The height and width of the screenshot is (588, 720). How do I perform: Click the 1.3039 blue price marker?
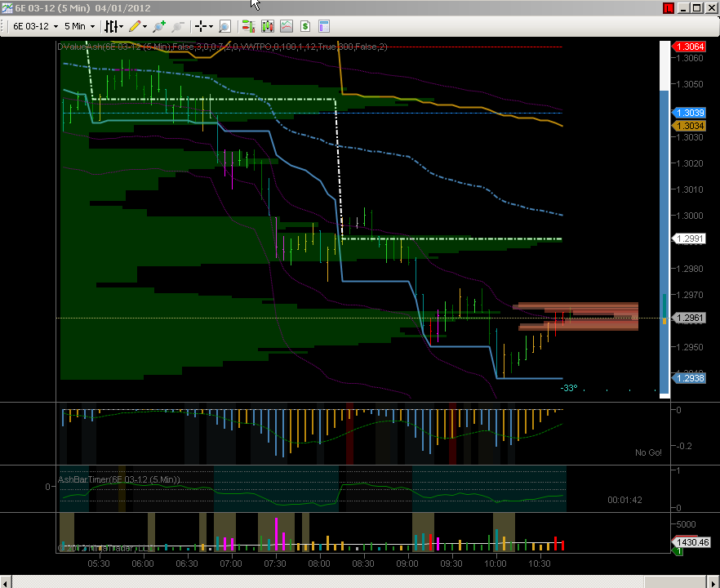[689, 113]
